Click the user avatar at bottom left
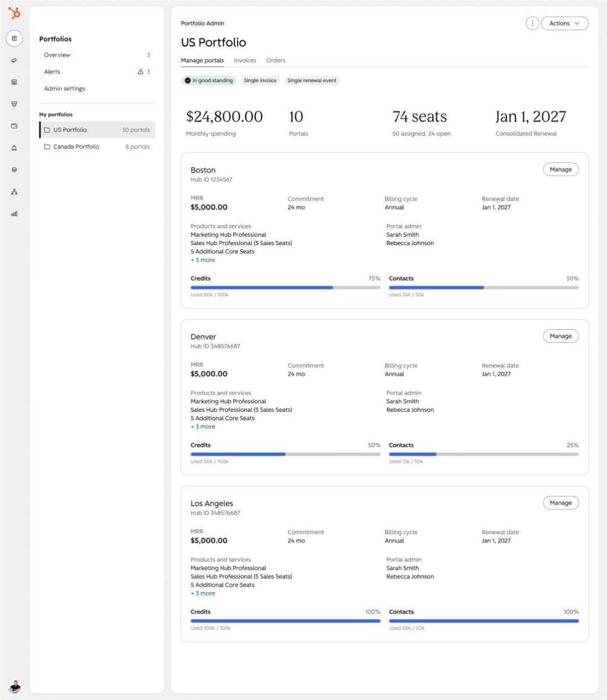 click(15, 686)
